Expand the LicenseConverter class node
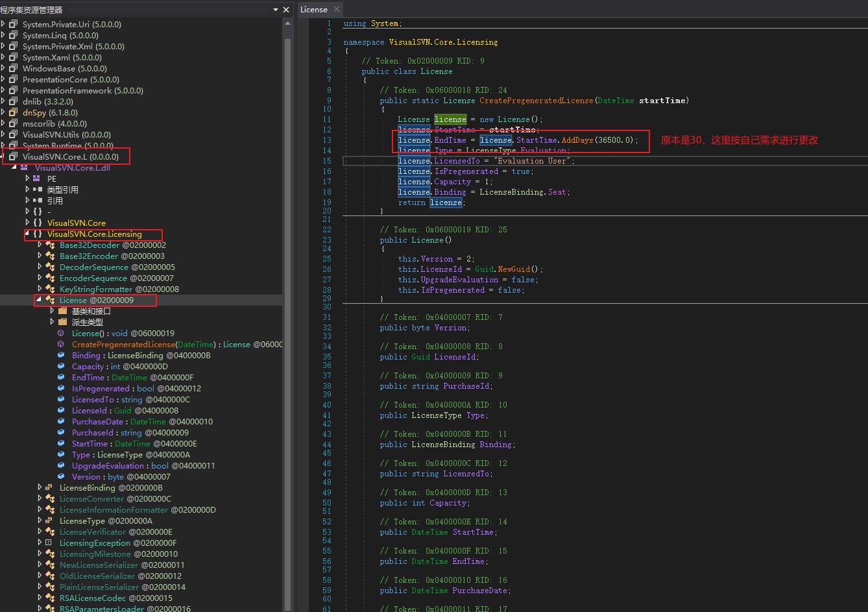 (x=40, y=498)
